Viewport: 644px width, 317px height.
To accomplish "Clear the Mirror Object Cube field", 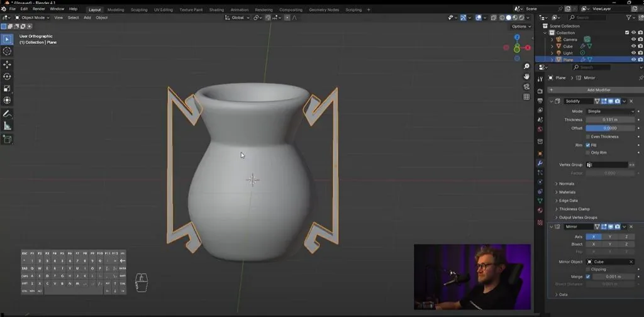I will tap(631, 262).
